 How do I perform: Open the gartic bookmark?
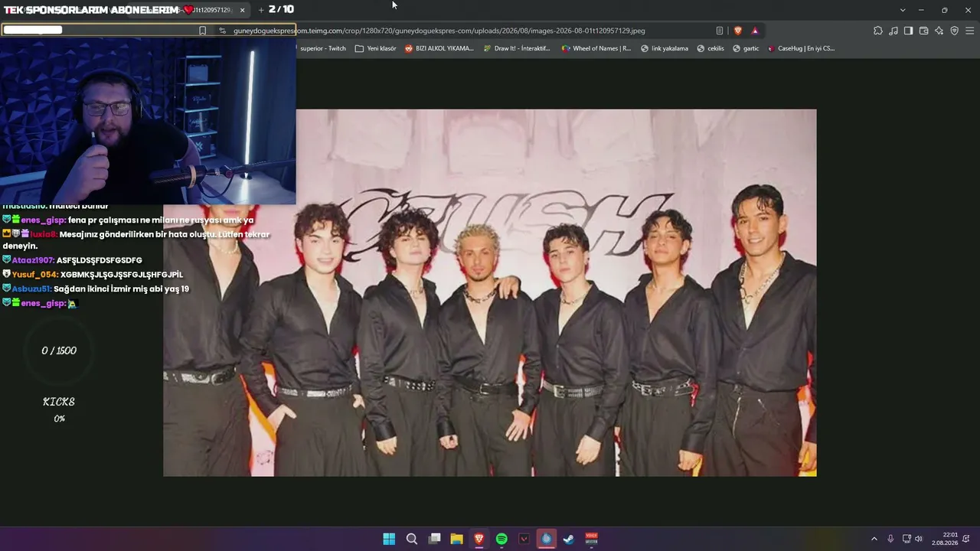[x=746, y=48]
